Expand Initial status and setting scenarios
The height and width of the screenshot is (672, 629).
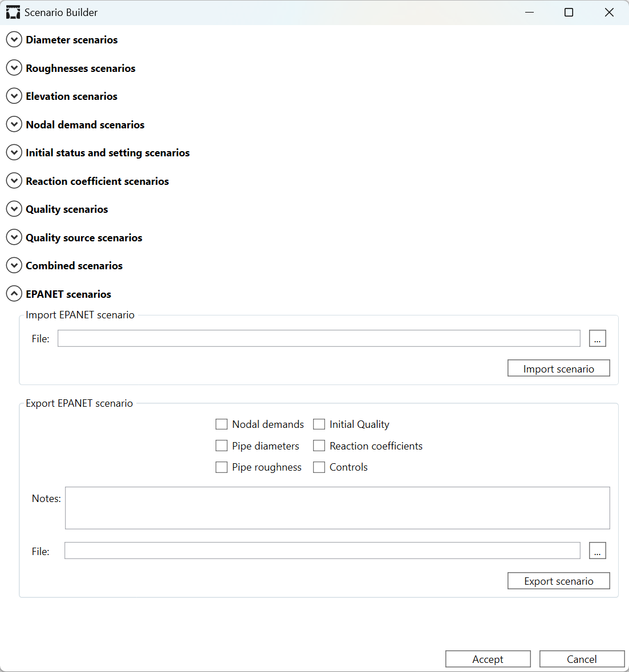pos(14,153)
